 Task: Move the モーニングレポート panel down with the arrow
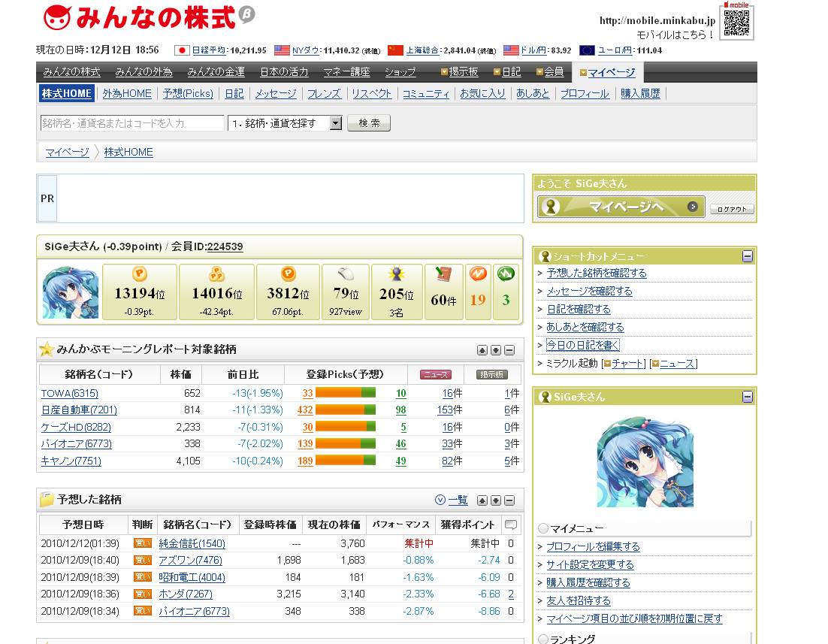[x=496, y=350]
